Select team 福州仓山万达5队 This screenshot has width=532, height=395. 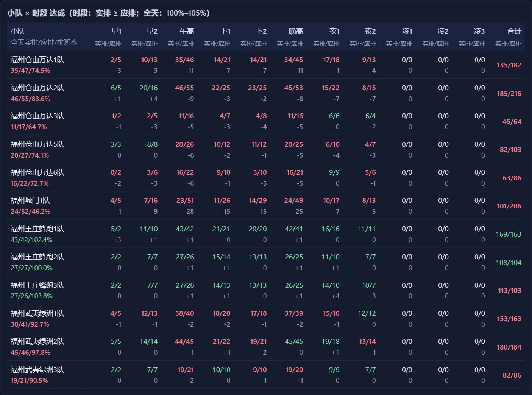tap(37, 144)
